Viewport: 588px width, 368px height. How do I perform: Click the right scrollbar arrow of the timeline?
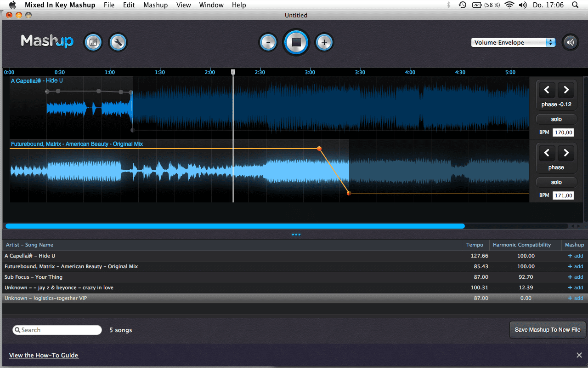point(580,226)
